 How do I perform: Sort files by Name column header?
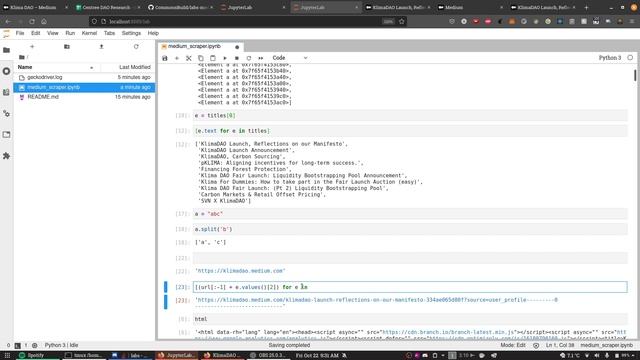tap(57, 67)
